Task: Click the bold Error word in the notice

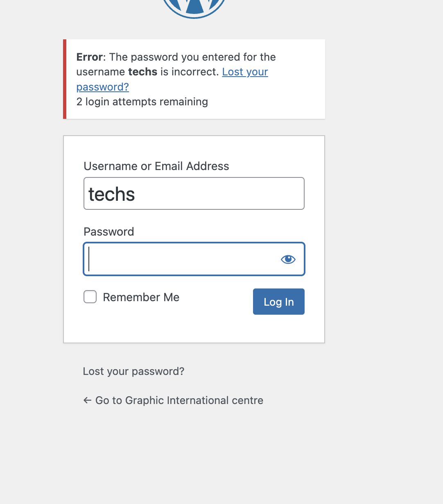Action: pos(89,57)
